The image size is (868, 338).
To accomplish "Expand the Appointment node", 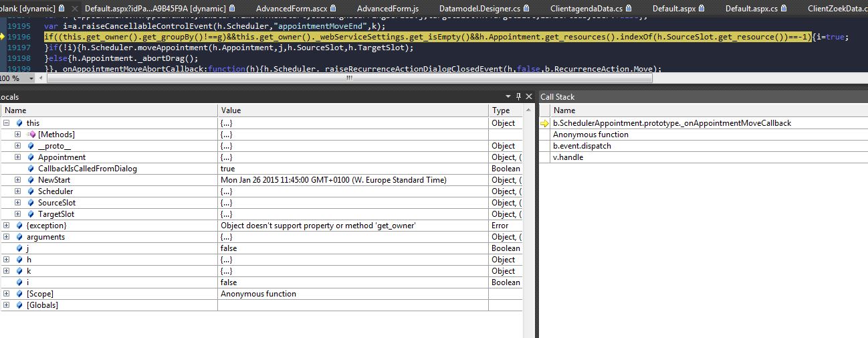I will click(x=17, y=157).
